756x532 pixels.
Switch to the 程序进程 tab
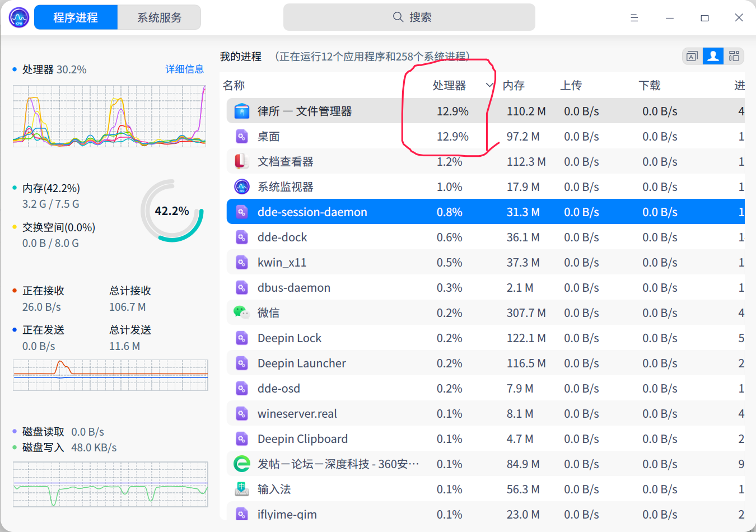[x=76, y=17]
